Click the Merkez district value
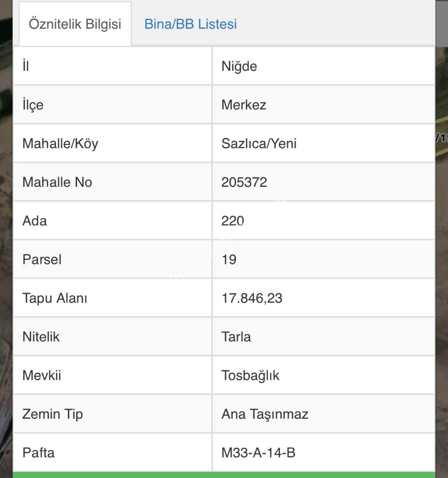This screenshot has width=448, height=478. pos(244,105)
